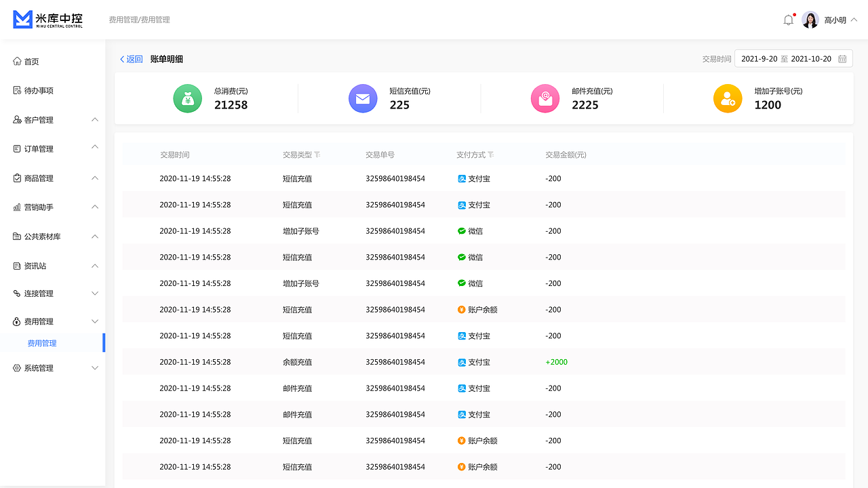The height and width of the screenshot is (488, 868).
Task: Click the 客户管理 people icon
Action: pos(17,120)
